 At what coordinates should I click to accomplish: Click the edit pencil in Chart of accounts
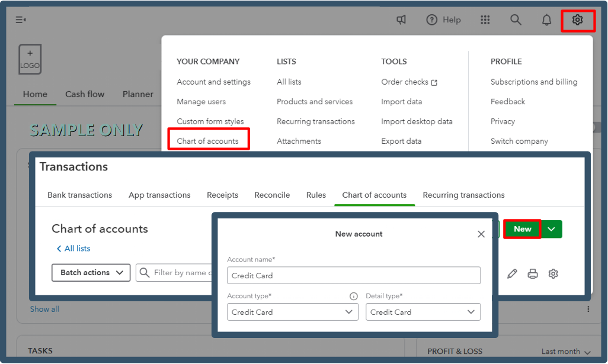(512, 274)
